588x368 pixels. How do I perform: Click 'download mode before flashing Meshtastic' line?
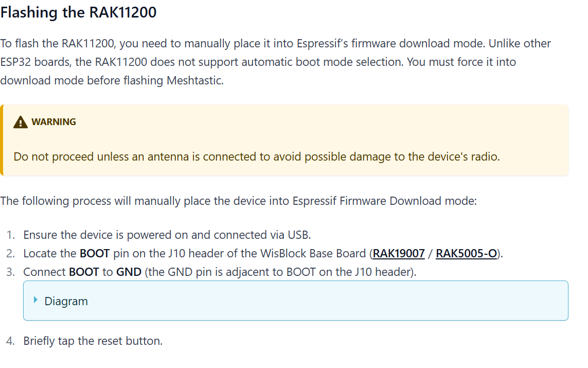coord(112,81)
